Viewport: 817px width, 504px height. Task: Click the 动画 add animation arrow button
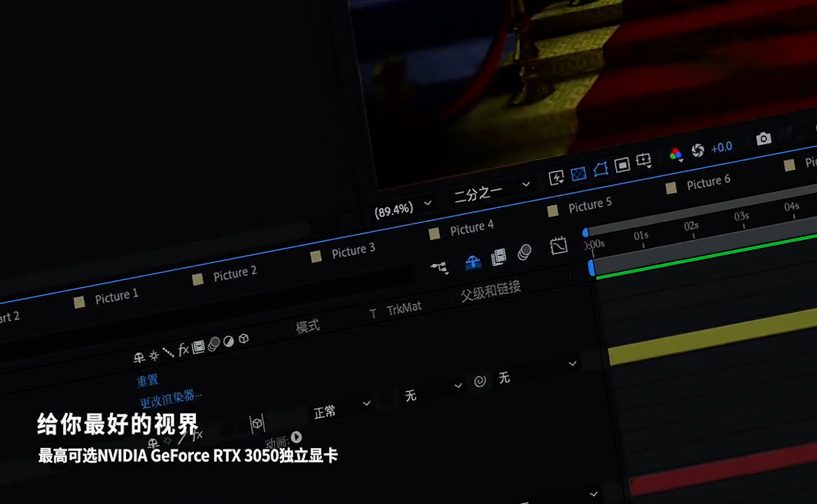pos(296,437)
